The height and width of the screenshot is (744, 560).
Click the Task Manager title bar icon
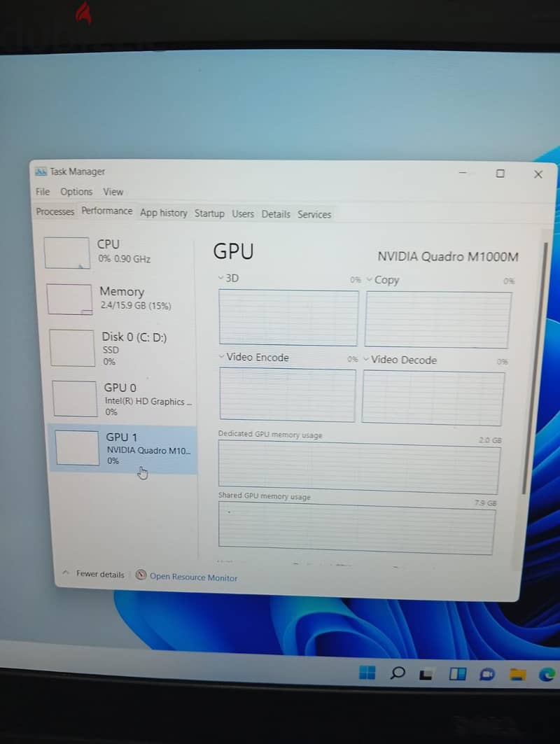tap(41, 171)
